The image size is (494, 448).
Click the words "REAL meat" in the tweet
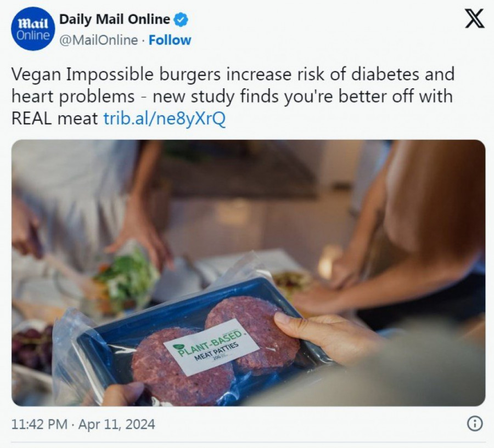55,118
